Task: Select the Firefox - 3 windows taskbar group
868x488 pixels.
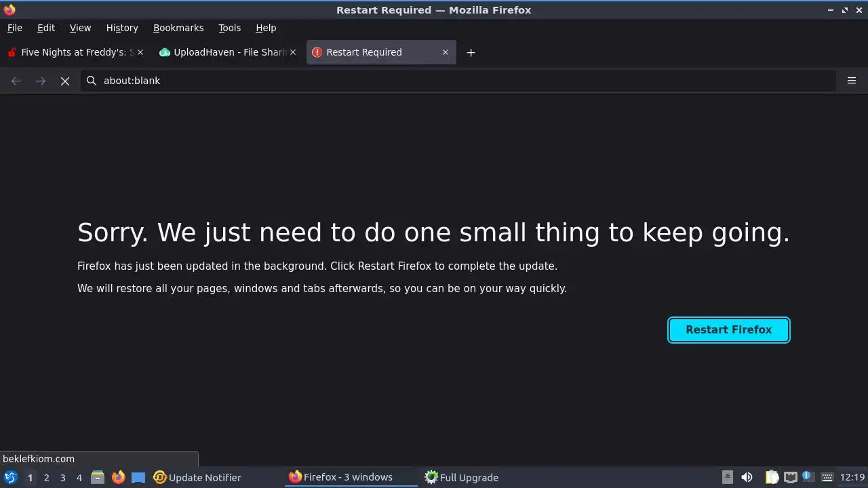Action: pyautogui.click(x=351, y=477)
